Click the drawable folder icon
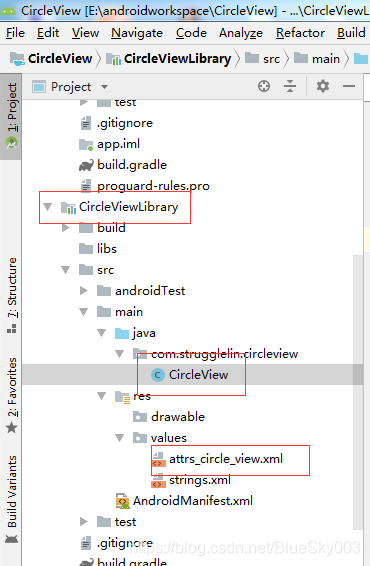The image size is (370, 566). [140, 417]
